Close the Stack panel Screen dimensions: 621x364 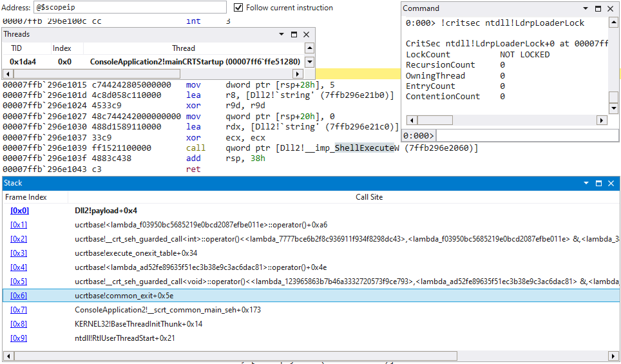(x=611, y=183)
